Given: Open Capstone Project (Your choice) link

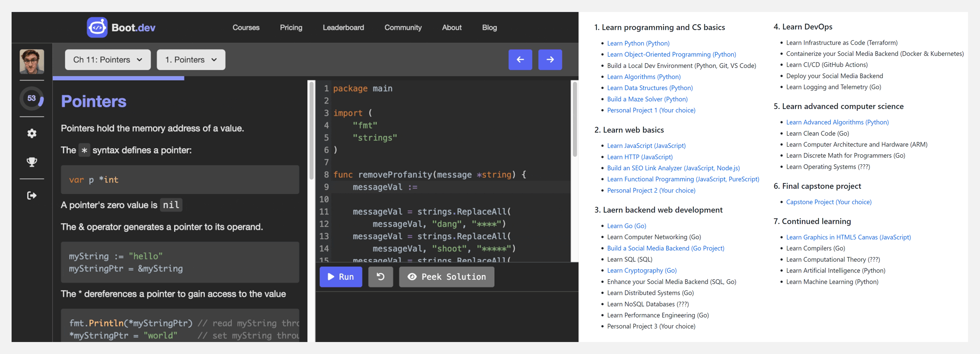Looking at the screenshot, I should coord(828,202).
